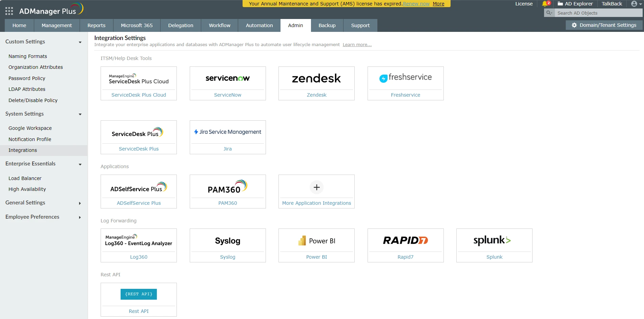This screenshot has width=644, height=319.
Task: Open AD Explorer
Action: click(x=575, y=4)
